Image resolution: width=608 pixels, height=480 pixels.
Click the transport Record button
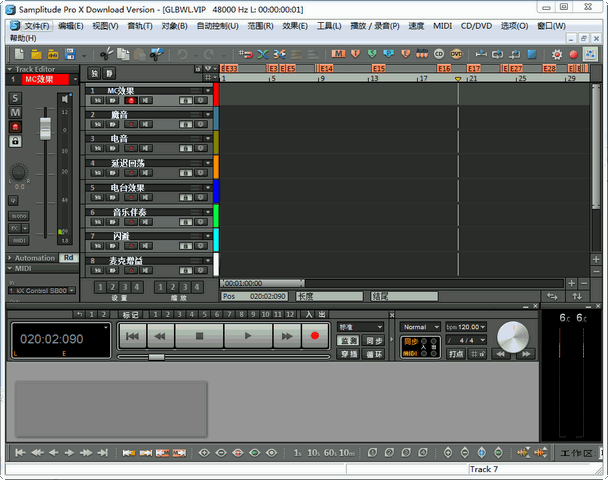315,336
